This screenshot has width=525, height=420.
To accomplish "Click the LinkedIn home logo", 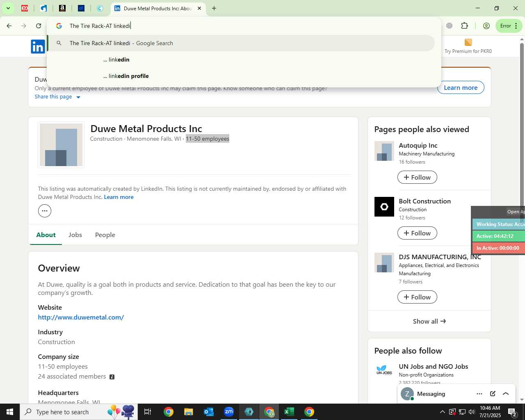I will 38,46.
